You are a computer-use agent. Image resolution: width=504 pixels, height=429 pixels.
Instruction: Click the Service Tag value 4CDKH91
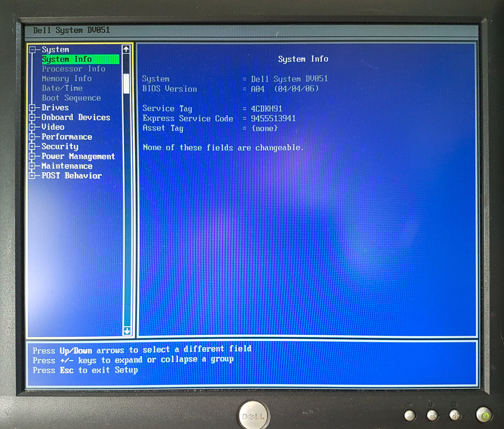[x=266, y=109]
